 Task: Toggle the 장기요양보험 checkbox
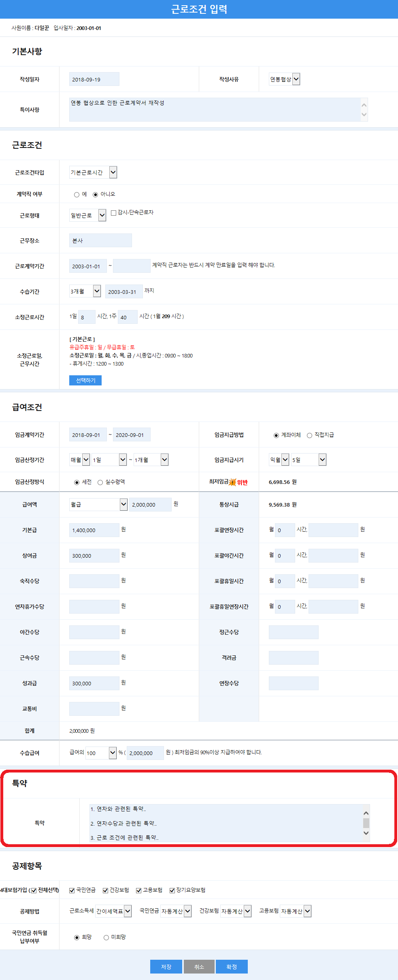[x=172, y=890]
